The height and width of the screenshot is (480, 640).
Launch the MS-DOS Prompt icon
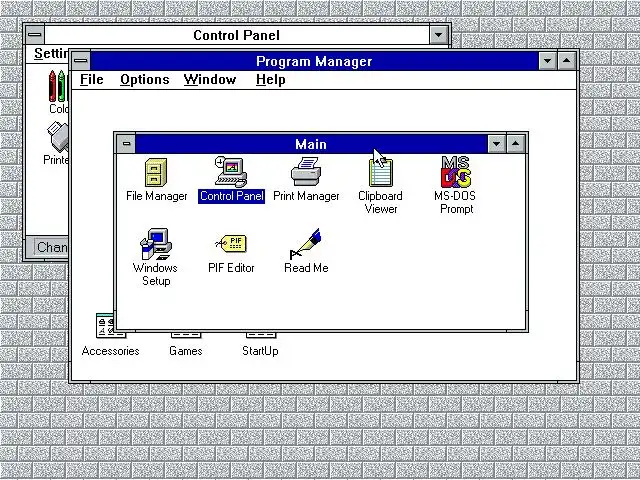tap(456, 185)
